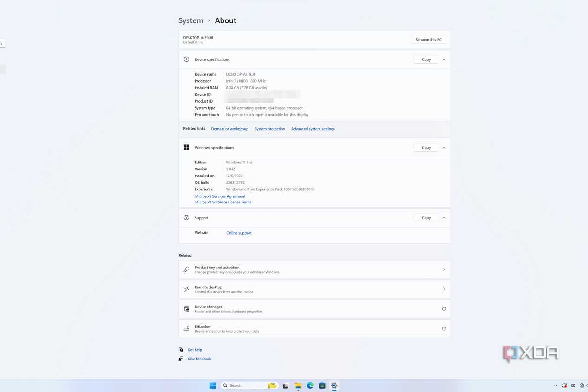588x392 pixels.
Task: Click the BitLocker lock icon
Action: click(x=186, y=328)
